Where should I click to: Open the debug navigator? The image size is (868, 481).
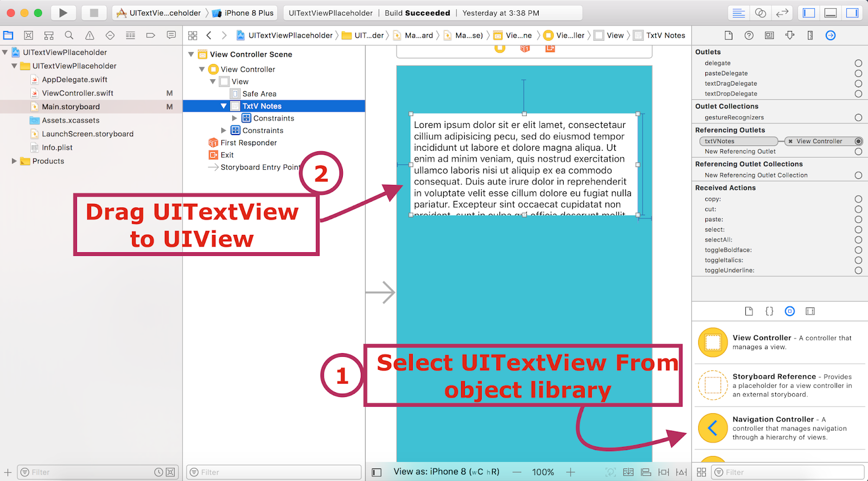(130, 35)
